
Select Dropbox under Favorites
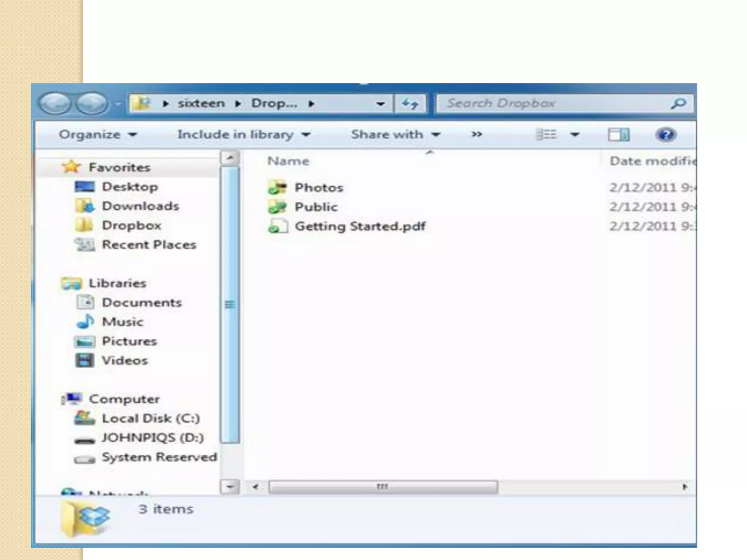[x=131, y=225]
